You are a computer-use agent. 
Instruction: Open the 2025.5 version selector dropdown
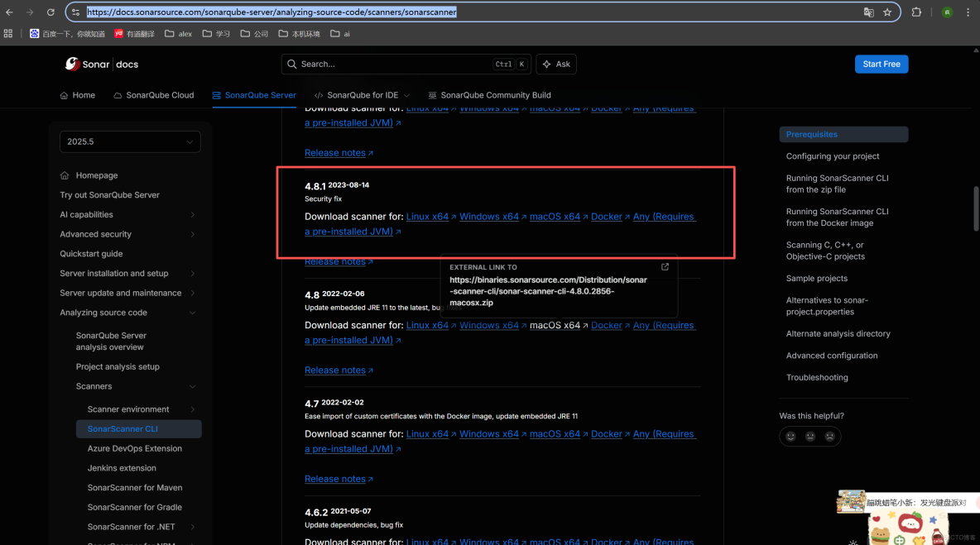[x=130, y=141]
